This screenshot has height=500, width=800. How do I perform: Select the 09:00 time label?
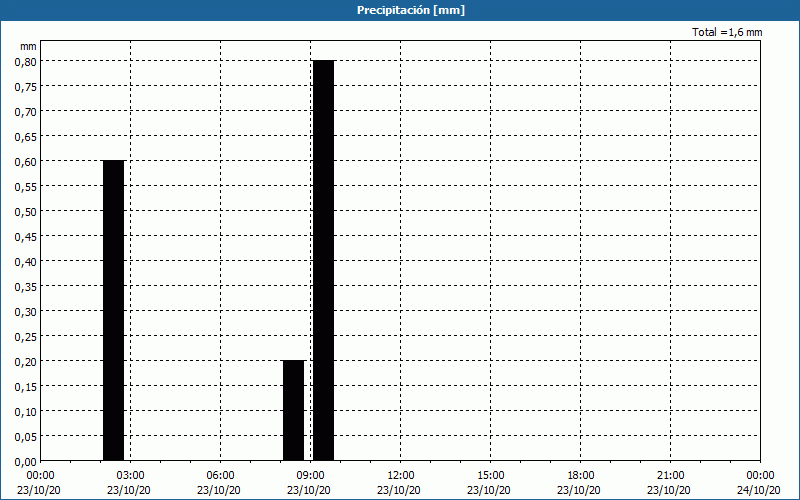click(310, 476)
